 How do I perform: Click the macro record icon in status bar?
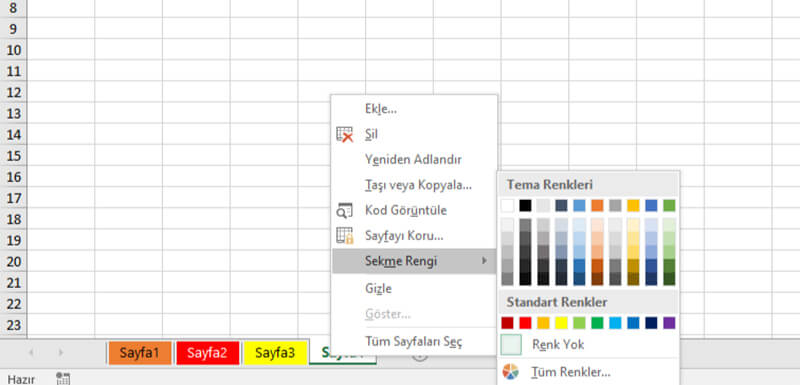[x=63, y=379]
